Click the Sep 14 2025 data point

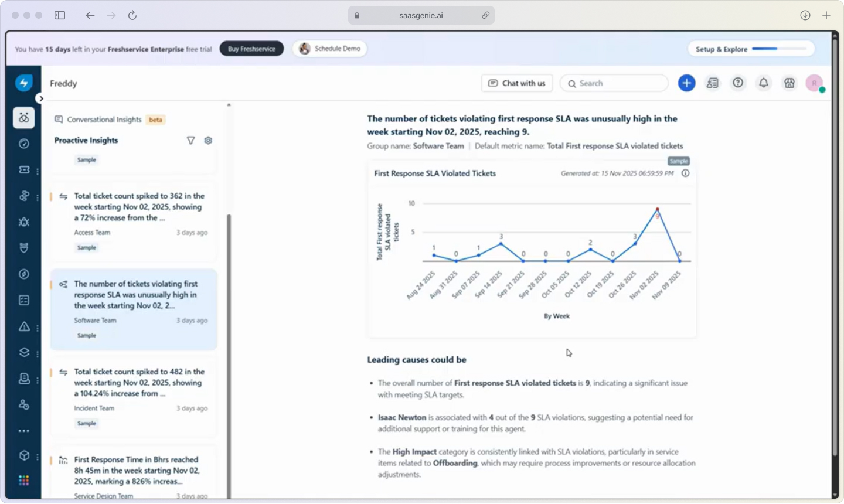(x=501, y=243)
